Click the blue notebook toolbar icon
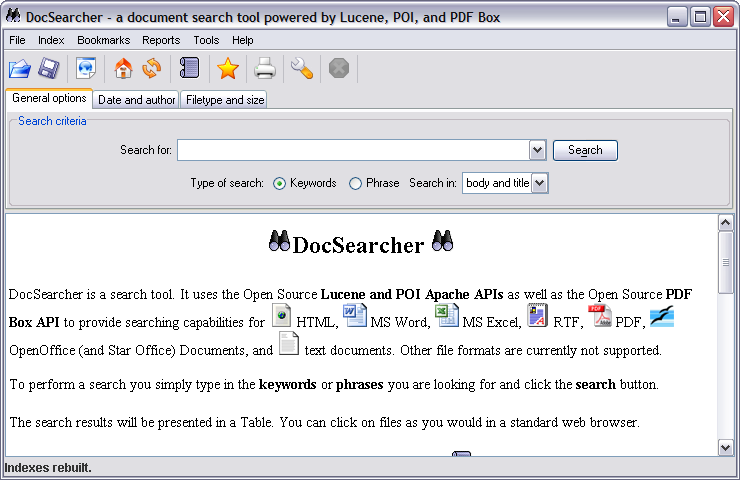 click(189, 69)
